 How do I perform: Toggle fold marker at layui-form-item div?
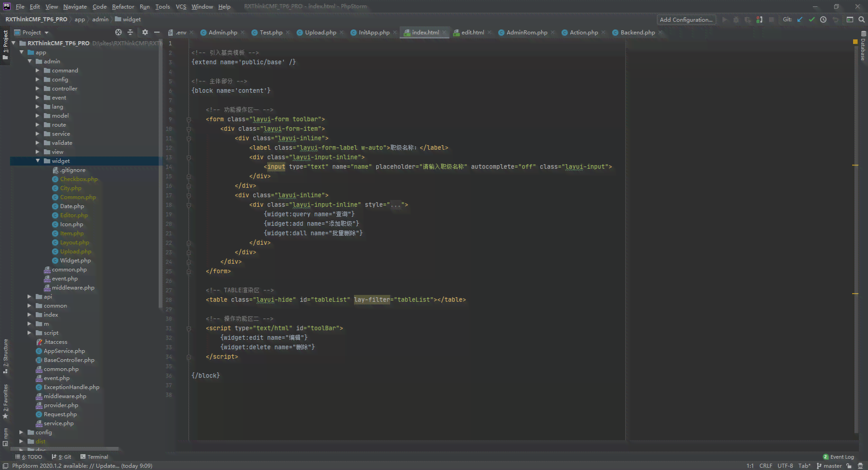point(189,129)
